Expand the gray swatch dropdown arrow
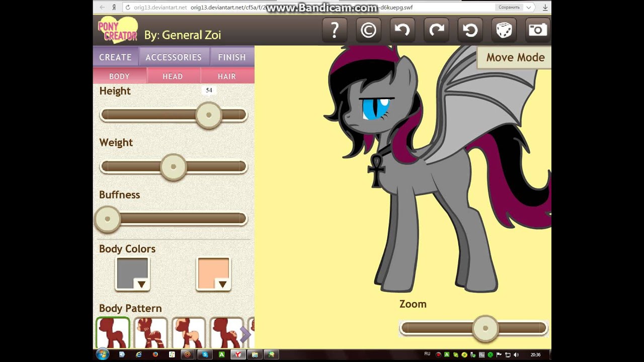Image resolution: width=644 pixels, height=362 pixels. tap(141, 285)
